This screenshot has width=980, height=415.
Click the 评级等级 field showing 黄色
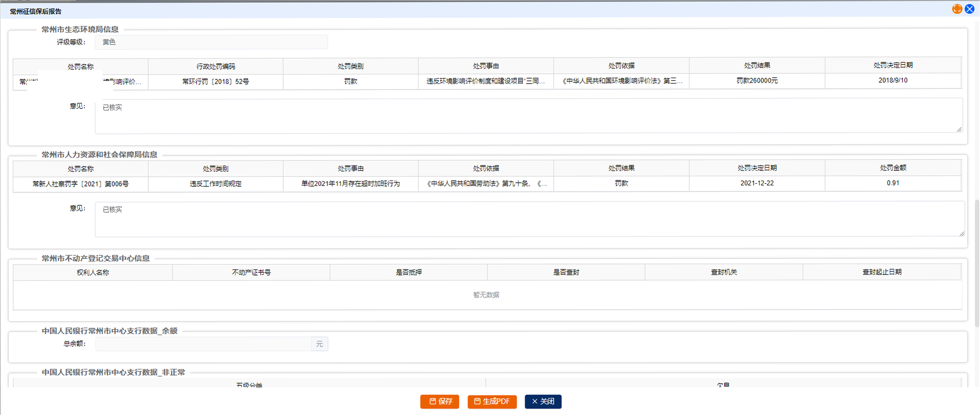pyautogui.click(x=211, y=42)
